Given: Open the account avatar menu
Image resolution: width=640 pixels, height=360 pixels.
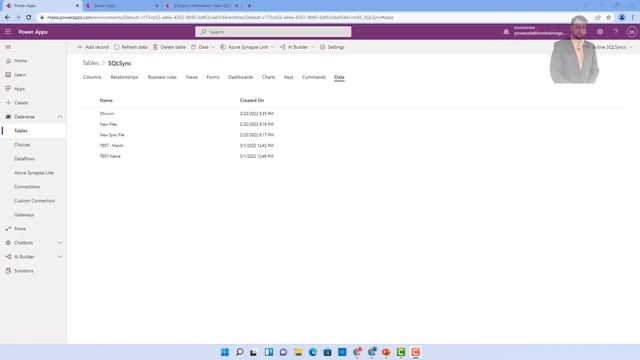Looking at the screenshot, I should (x=631, y=32).
